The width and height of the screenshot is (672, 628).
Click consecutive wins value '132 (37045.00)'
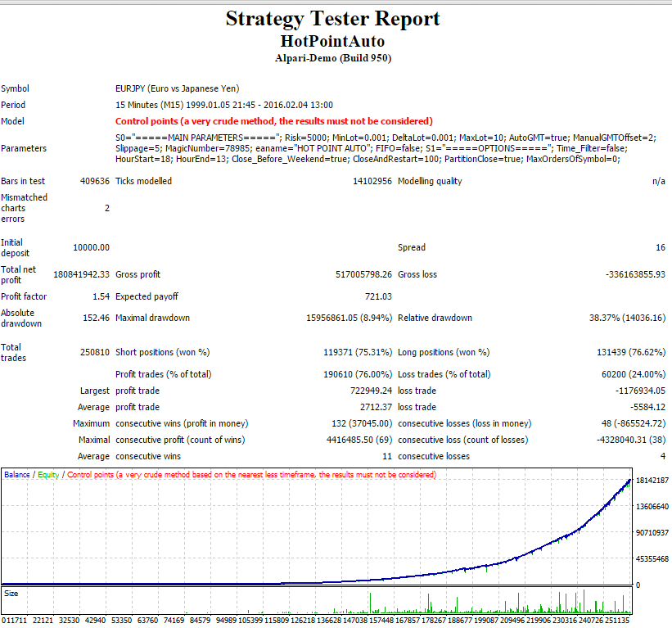click(x=362, y=423)
